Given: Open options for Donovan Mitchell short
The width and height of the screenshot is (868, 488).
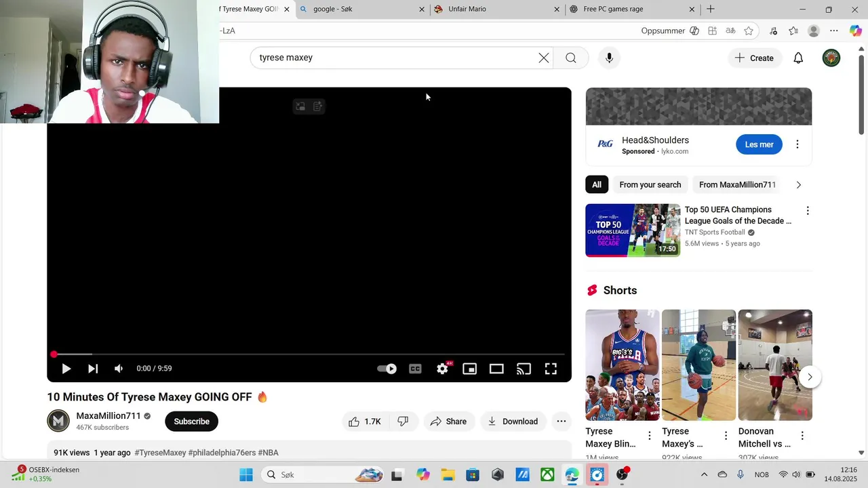Looking at the screenshot, I should click(x=802, y=436).
